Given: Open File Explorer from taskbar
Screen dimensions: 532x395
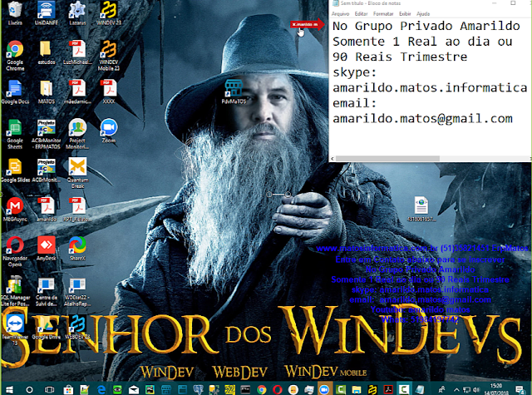Looking at the screenshot, I should (357, 389).
